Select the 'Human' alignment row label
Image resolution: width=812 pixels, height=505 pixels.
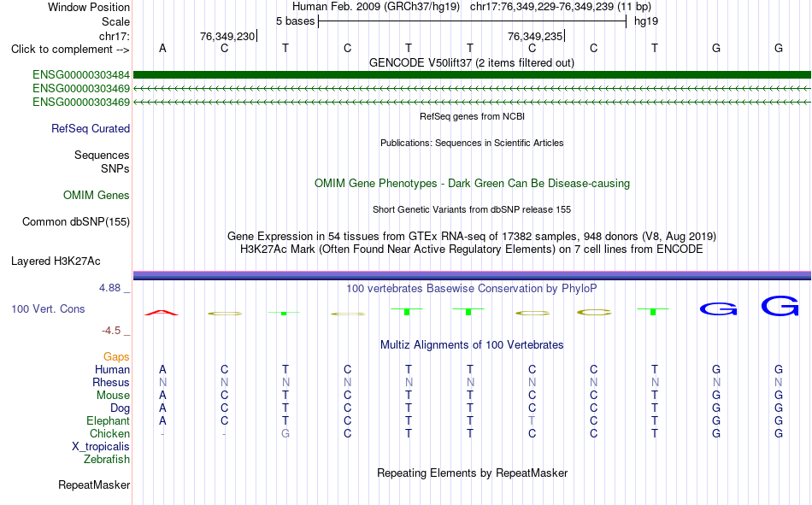pyautogui.click(x=112, y=370)
